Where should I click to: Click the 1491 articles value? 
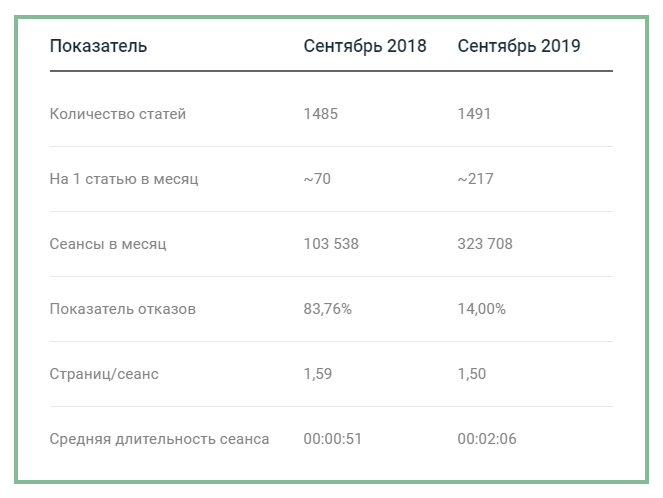tap(474, 114)
